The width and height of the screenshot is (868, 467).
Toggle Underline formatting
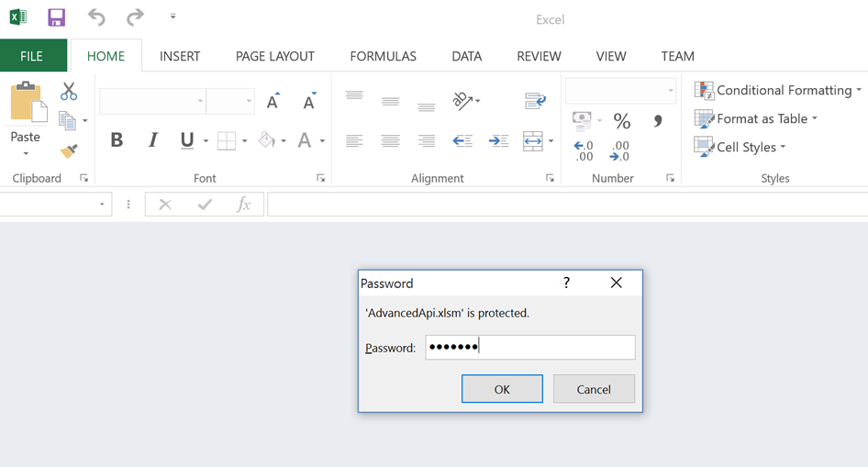(187, 140)
